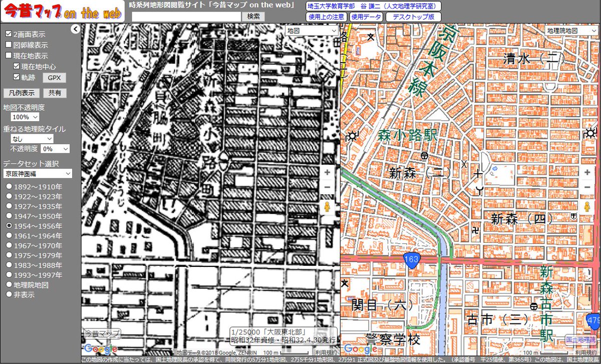Open the 地理院地図 dropdown on right map

tap(571, 31)
